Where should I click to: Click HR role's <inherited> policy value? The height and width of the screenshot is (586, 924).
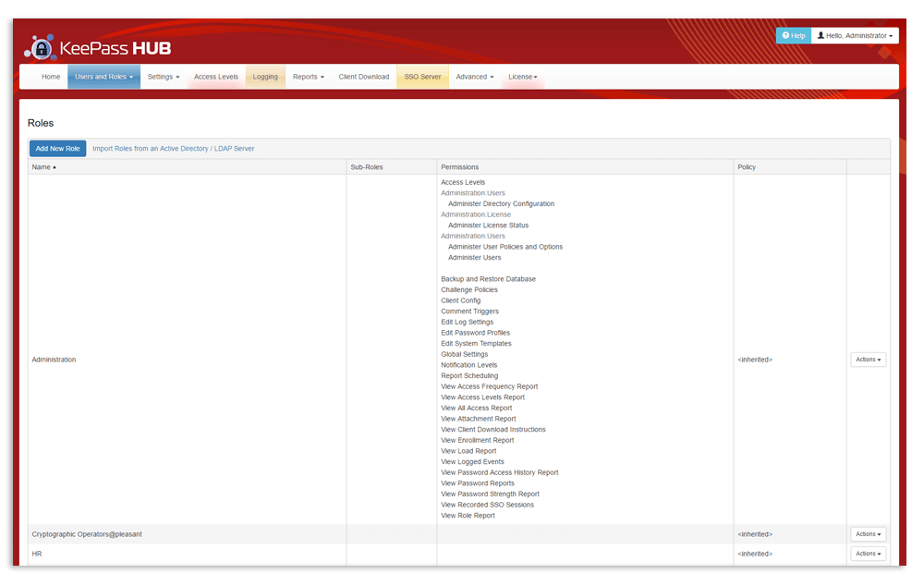(755, 554)
